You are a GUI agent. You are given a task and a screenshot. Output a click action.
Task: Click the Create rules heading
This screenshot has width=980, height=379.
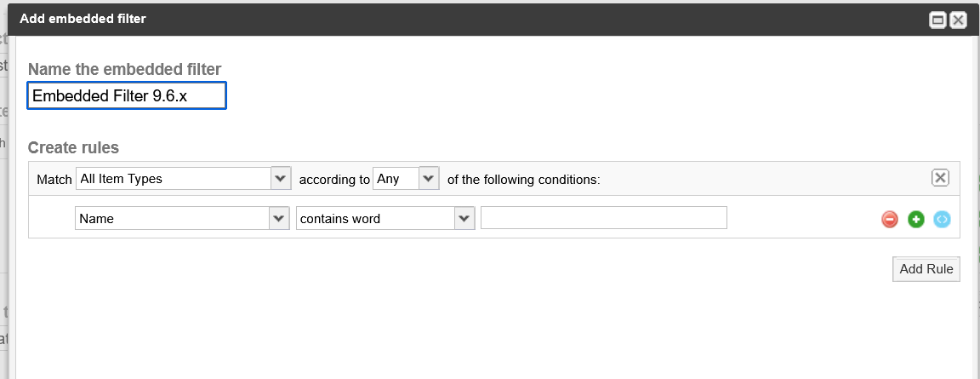pyautogui.click(x=74, y=147)
